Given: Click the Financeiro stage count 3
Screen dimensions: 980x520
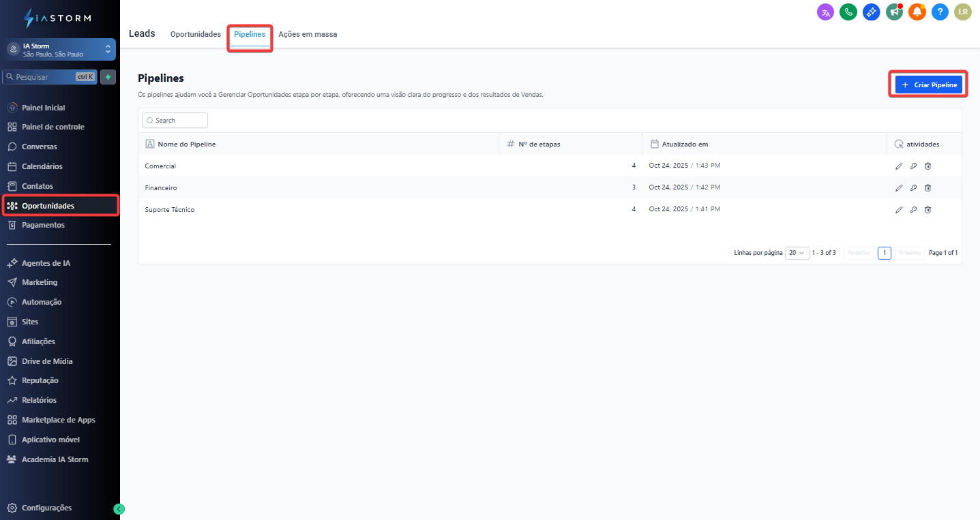Looking at the screenshot, I should tap(634, 187).
